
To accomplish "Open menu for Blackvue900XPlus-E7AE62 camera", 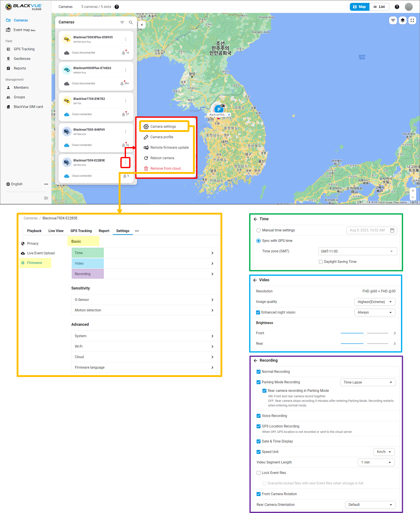I will pos(126,70).
